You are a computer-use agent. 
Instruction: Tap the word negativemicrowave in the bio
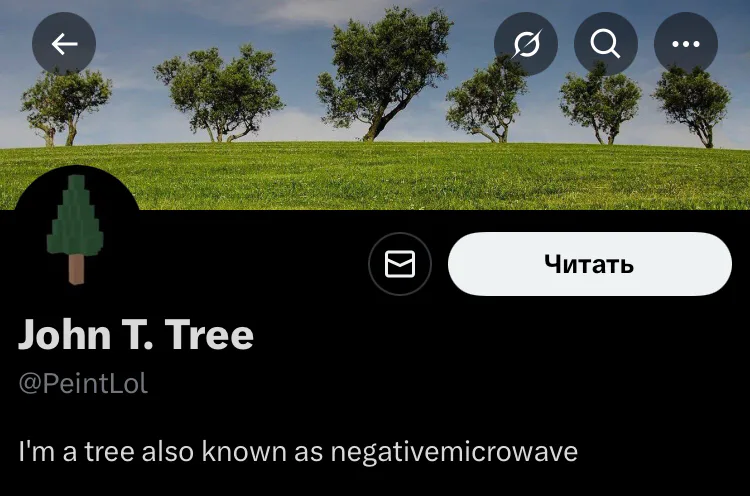coord(454,452)
